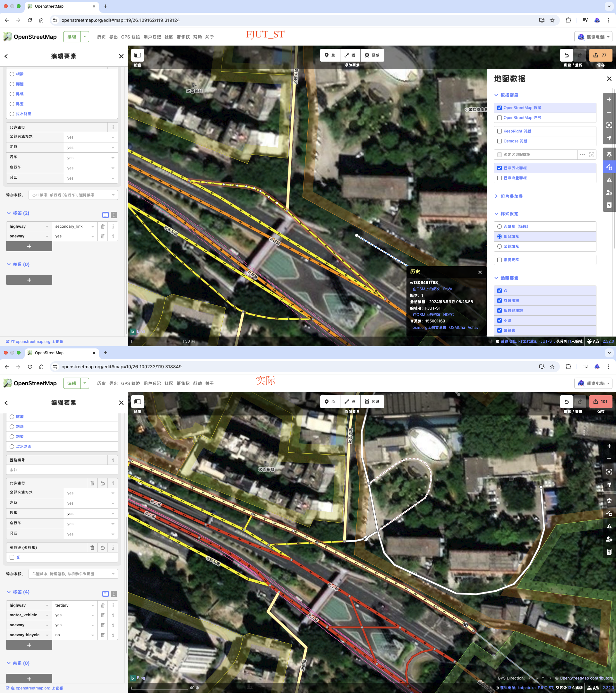The height and width of the screenshot is (693, 616).
Task: Enable OpenStreetMap 注记 checkbox
Action: pyautogui.click(x=499, y=118)
